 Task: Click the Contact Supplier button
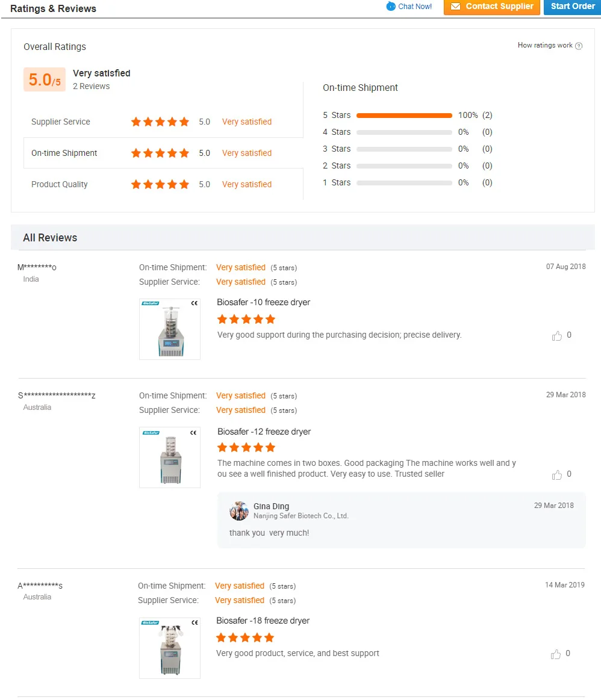click(492, 7)
